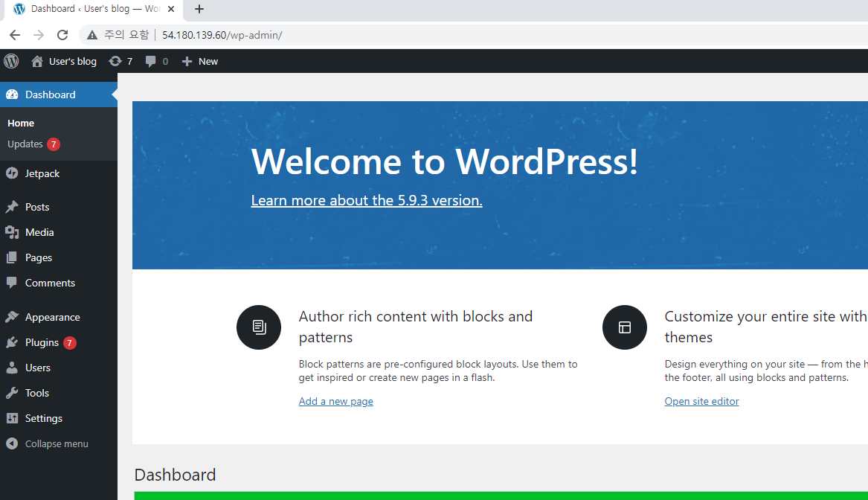This screenshot has height=500, width=868.
Task: Close the Dashboard browser tab
Action: tap(171, 9)
